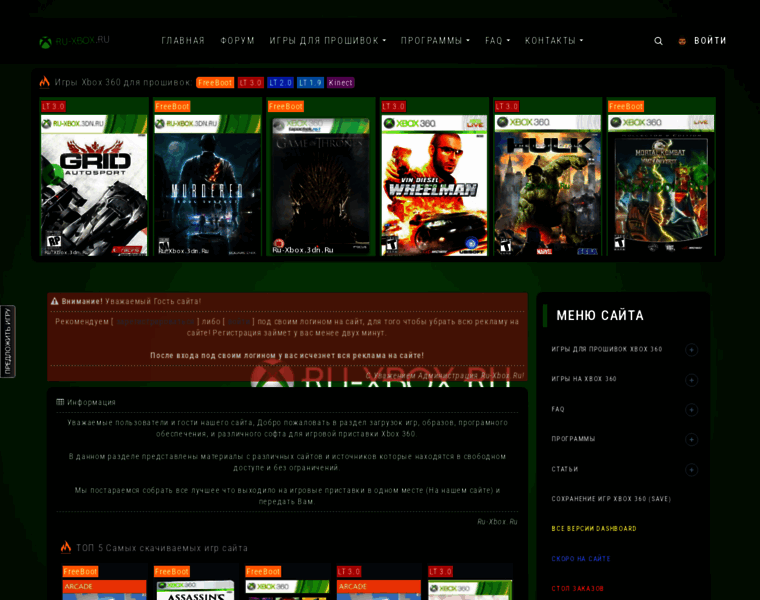Open the GRID Autosport game cover

click(x=94, y=184)
